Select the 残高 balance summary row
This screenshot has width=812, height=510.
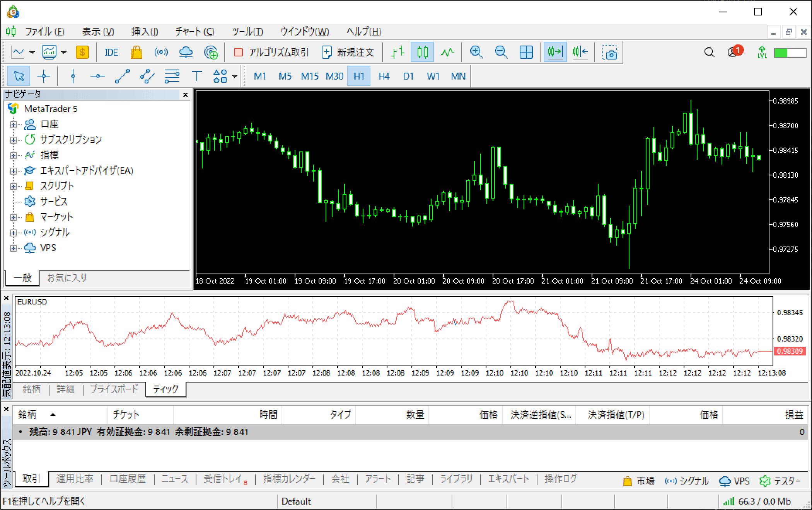(x=411, y=432)
